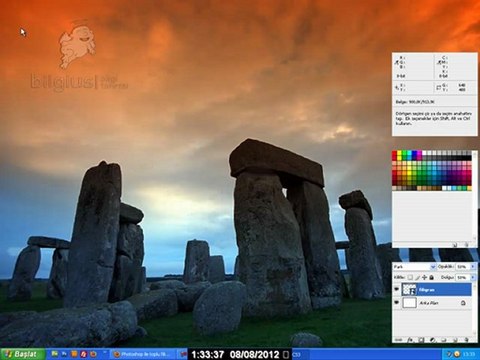The image size is (480, 360).
Task: Select the Arka Plan layer thumbnail
Action: click(410, 303)
